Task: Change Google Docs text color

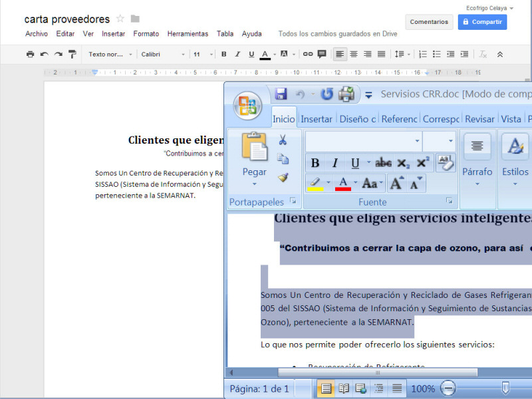Action: click(265, 55)
